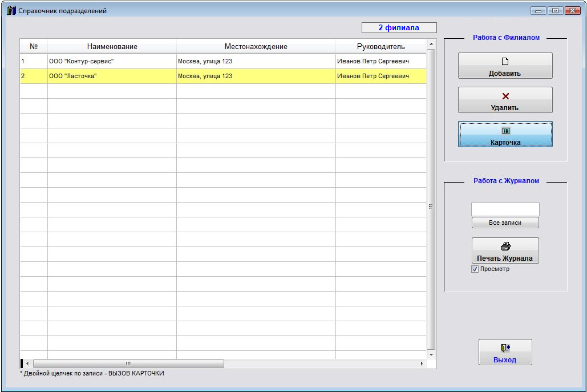This screenshot has height=392, width=587.
Task: Click the book icon in title bar
Action: [x=11, y=10]
